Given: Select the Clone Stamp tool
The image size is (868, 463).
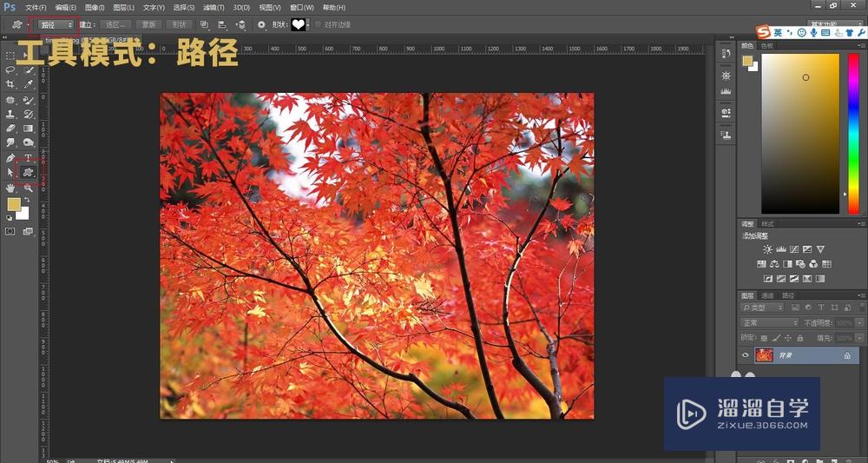Looking at the screenshot, I should (x=10, y=114).
